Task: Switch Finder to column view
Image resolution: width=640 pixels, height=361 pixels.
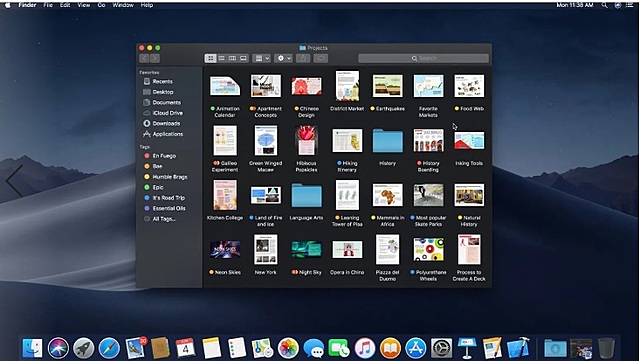Action: [x=232, y=58]
